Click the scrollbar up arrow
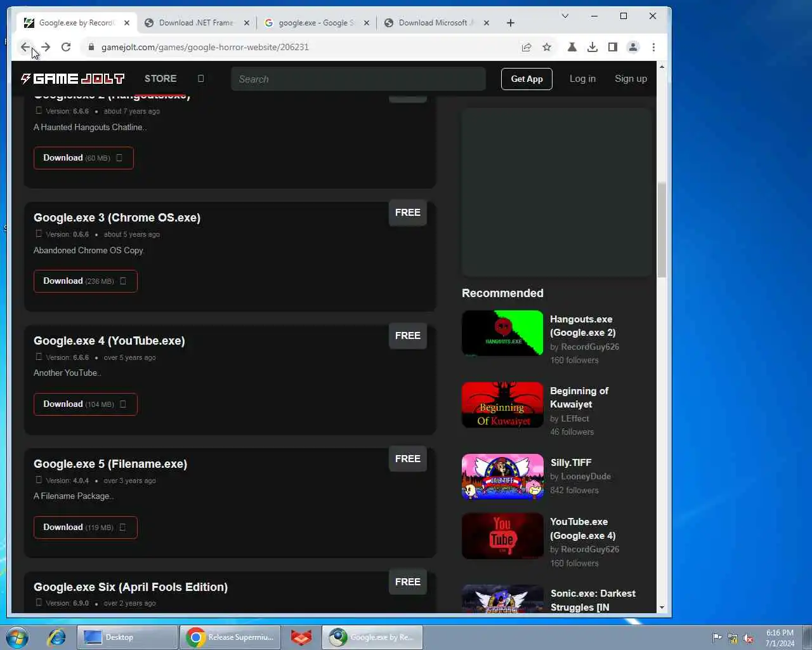This screenshot has height=650, width=812. pyautogui.click(x=662, y=67)
